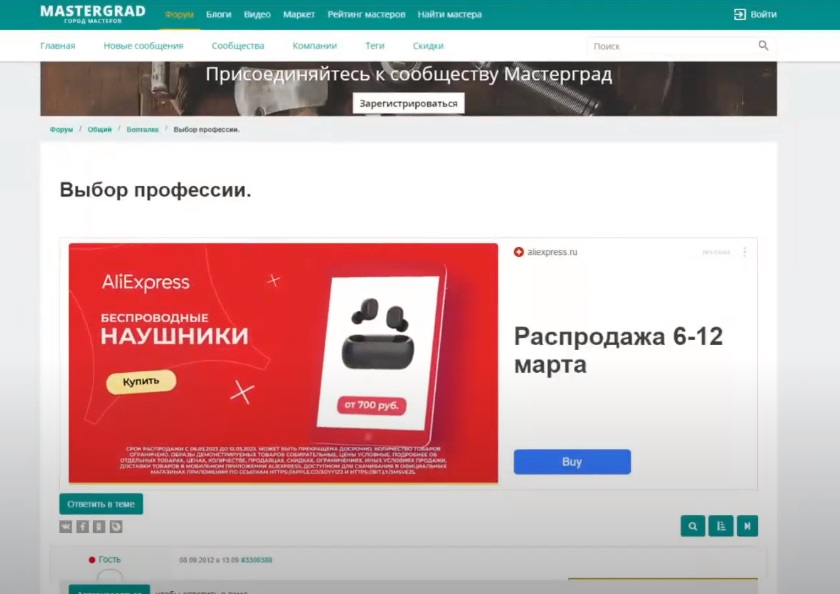
Task: Open the Блоги menu item
Action: click(219, 14)
